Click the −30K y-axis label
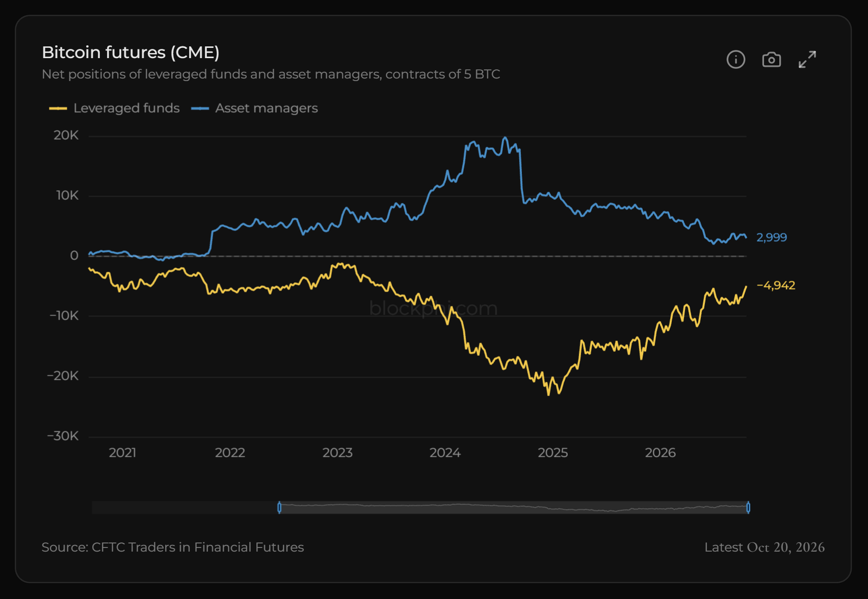The height and width of the screenshot is (599, 868). (x=63, y=436)
